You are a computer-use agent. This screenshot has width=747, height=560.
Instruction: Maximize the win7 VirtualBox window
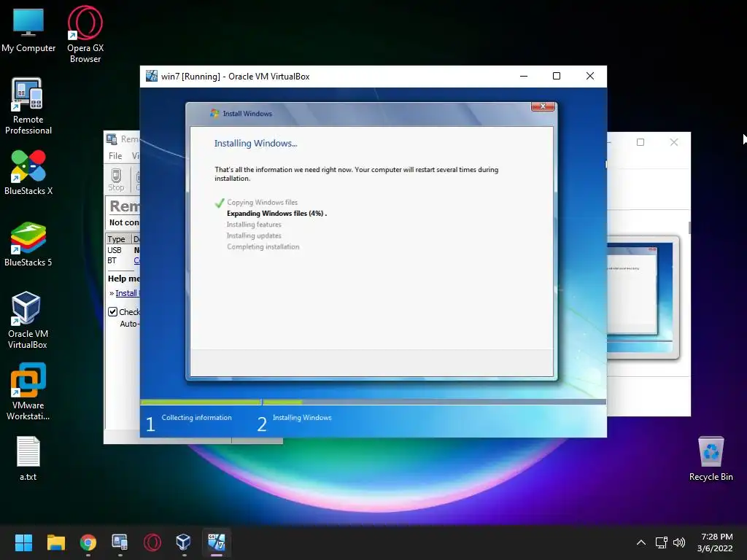(557, 76)
